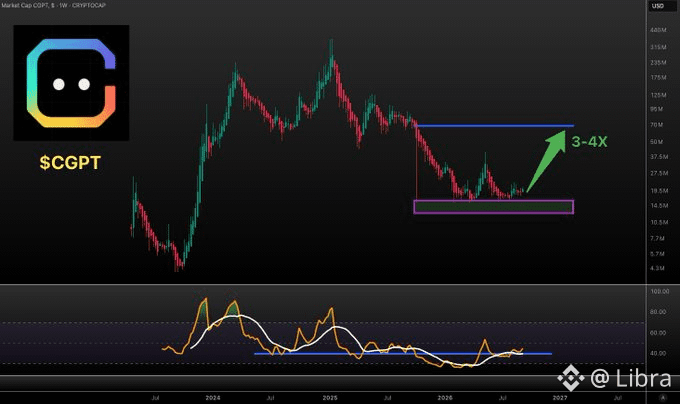Click the Binance diamond logo watermark
The height and width of the screenshot is (404, 680).
[x=571, y=378]
